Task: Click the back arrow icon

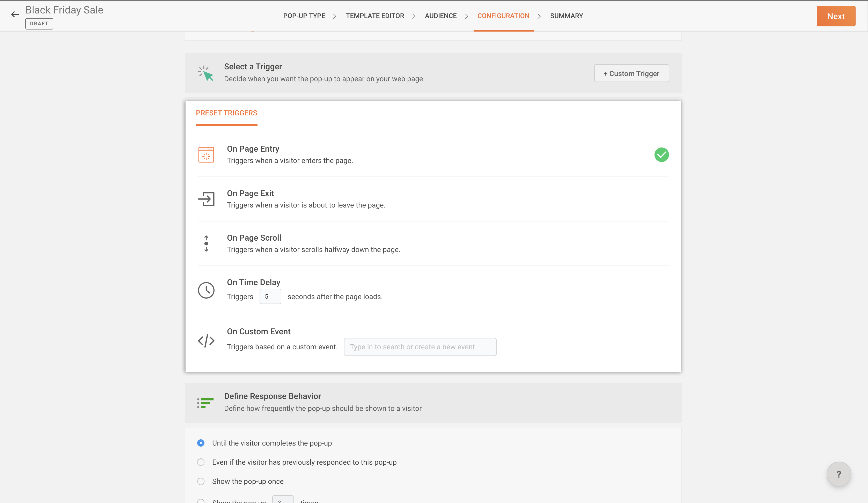Action: coord(15,14)
